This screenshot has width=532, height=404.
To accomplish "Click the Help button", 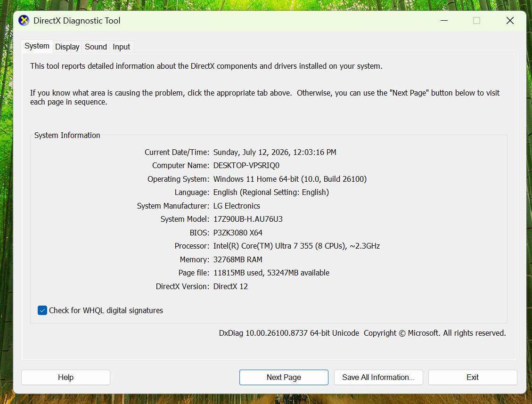I will point(65,377).
